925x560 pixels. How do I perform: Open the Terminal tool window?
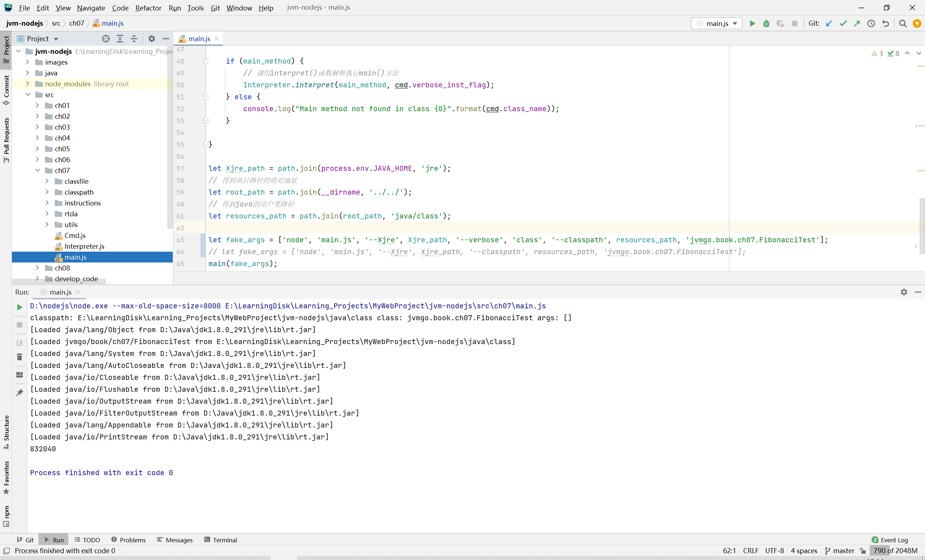pos(221,540)
